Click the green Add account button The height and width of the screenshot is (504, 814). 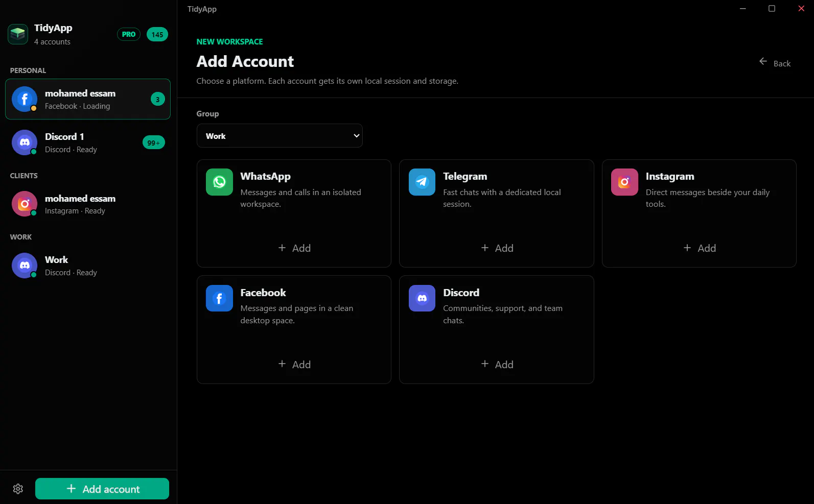102,489
